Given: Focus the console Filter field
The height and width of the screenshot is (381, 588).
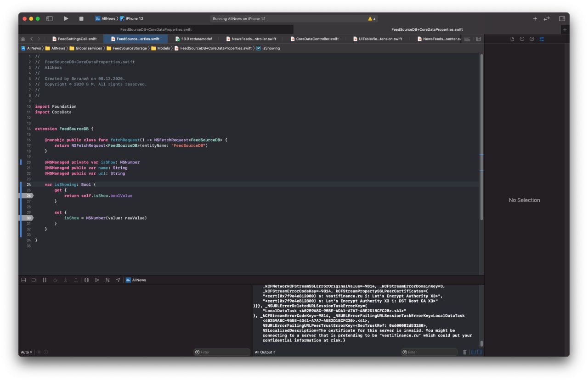Looking at the screenshot, I should point(429,352).
